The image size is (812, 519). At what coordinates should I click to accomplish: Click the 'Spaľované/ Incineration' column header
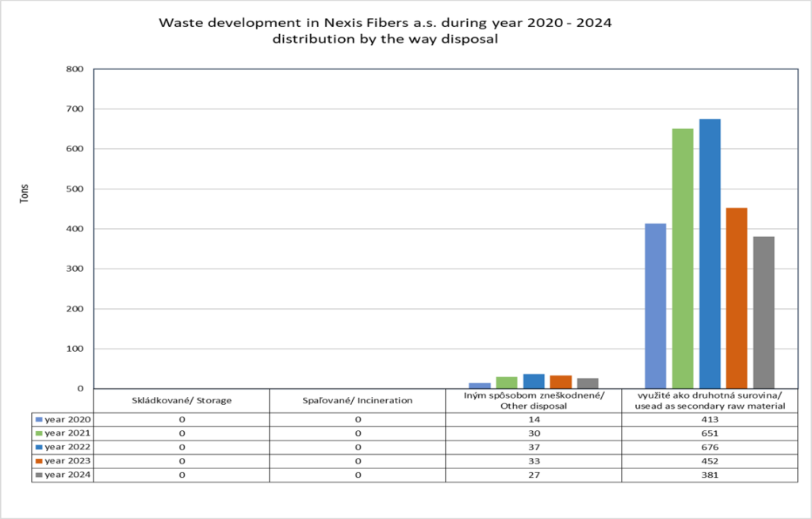point(358,400)
